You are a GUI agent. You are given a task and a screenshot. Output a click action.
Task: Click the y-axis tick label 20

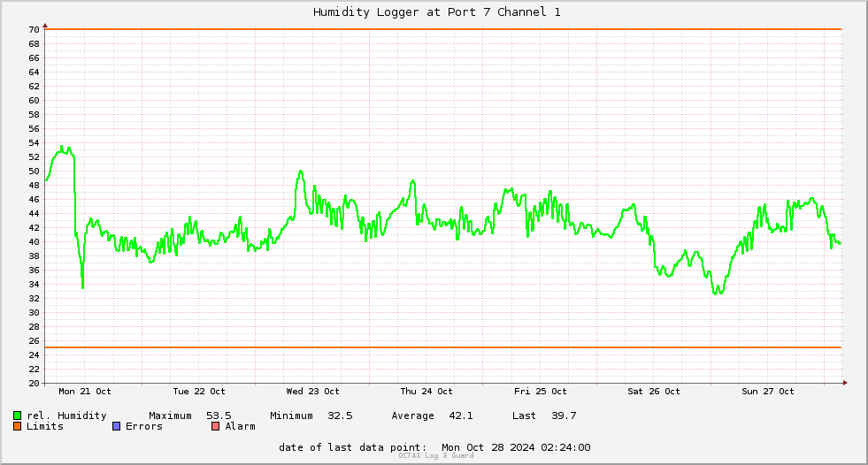[34, 383]
